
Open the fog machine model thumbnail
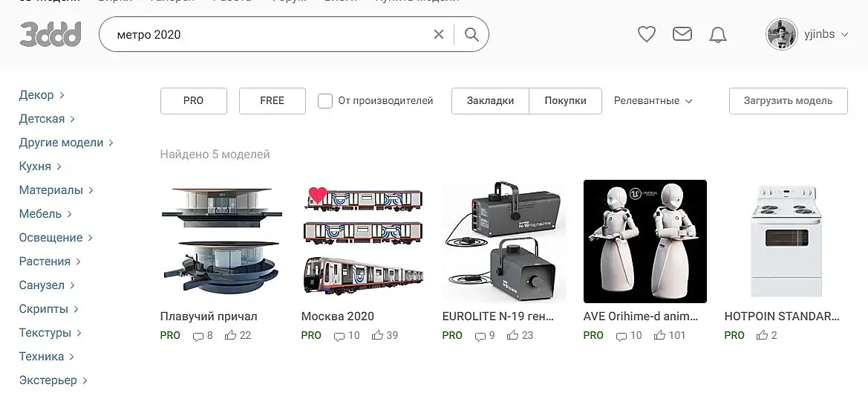pos(503,241)
